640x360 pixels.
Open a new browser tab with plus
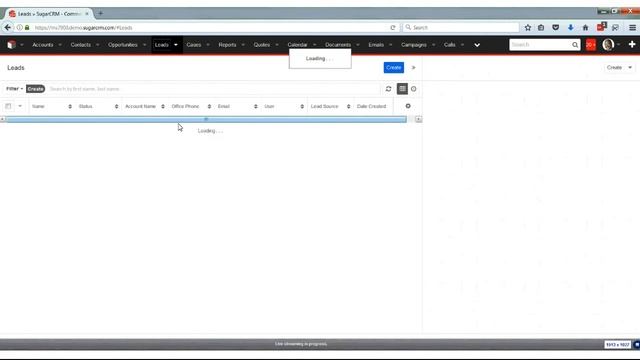pos(100,13)
